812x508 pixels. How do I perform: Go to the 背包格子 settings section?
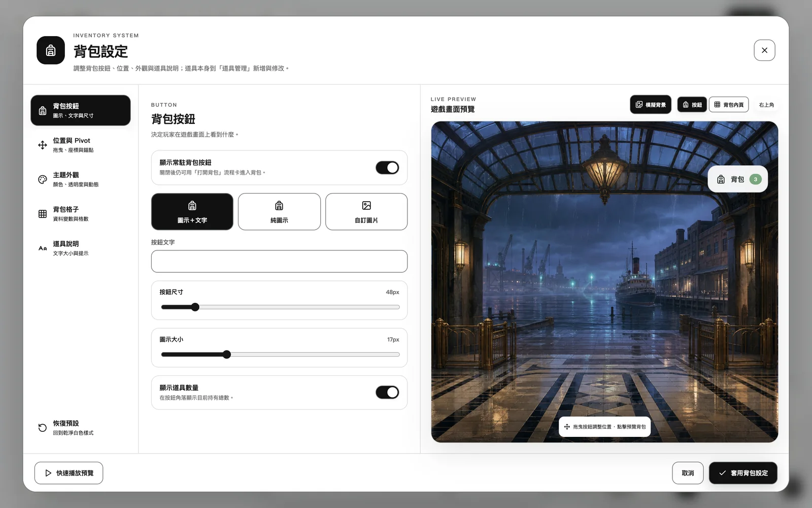tap(80, 214)
